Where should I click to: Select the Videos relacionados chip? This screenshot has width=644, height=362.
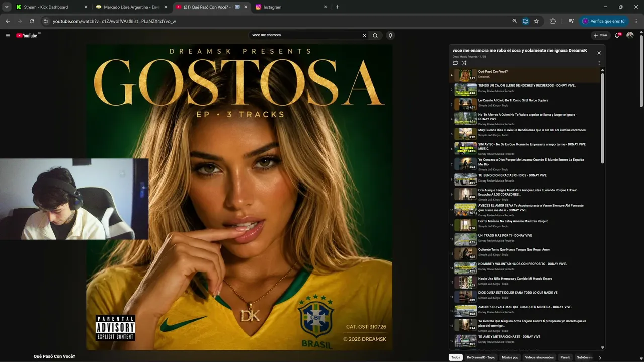click(539, 357)
